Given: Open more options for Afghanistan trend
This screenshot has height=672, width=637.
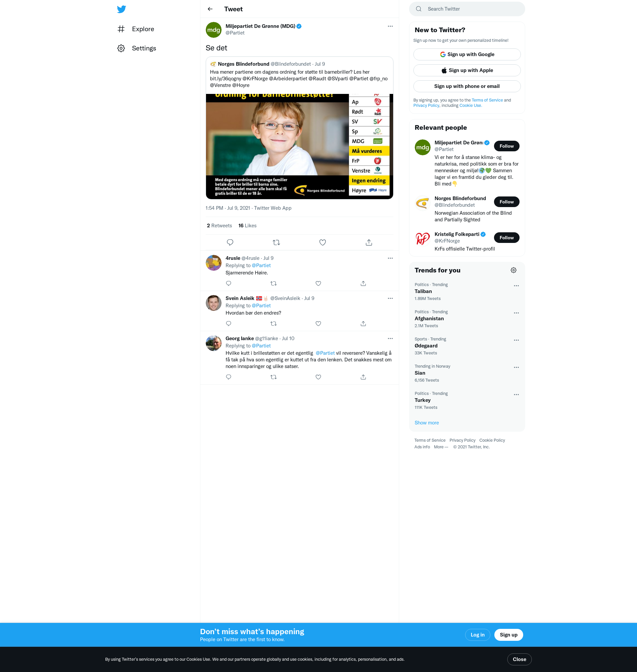Looking at the screenshot, I should 516,313.
